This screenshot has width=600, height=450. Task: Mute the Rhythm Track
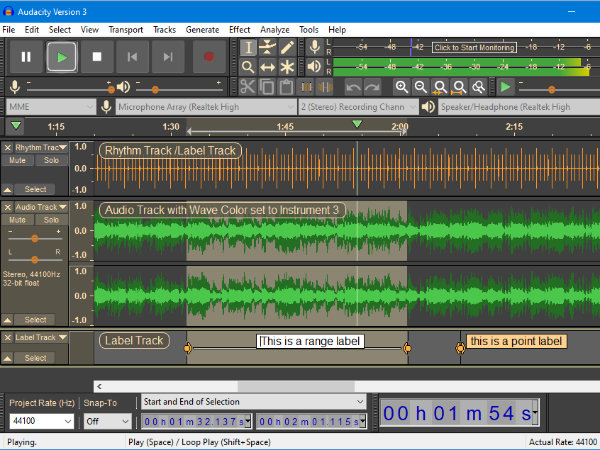click(18, 160)
